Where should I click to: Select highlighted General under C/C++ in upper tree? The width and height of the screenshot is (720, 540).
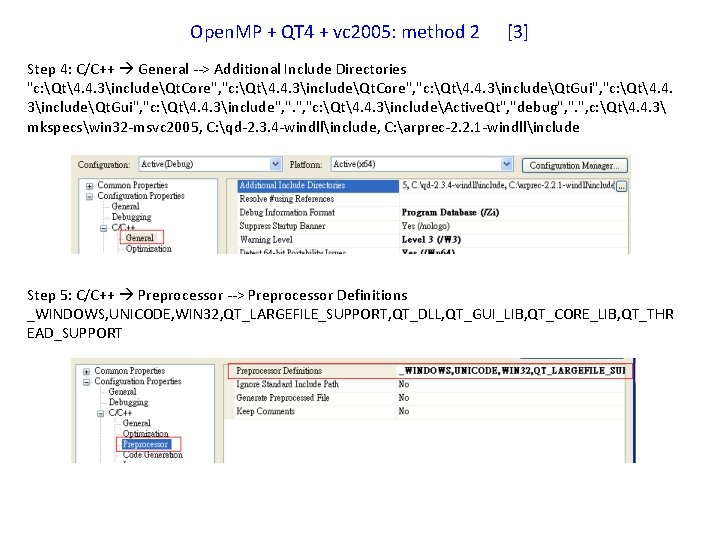[140, 238]
